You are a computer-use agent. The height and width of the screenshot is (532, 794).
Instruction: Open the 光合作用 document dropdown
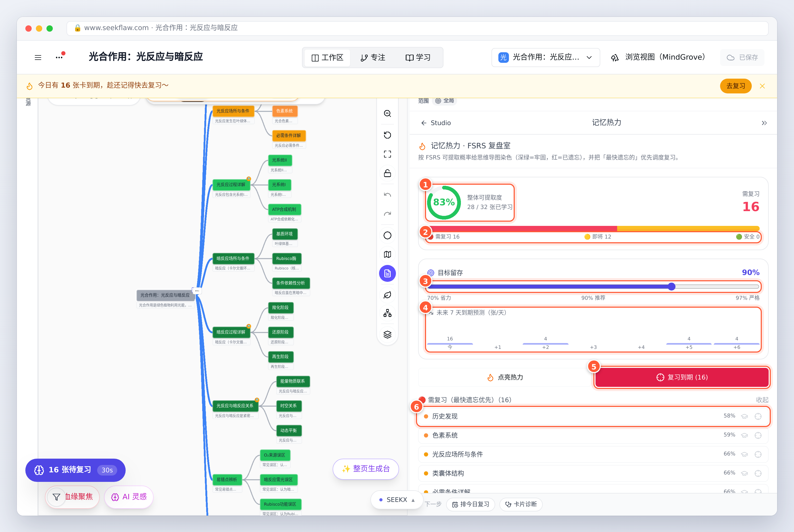tap(545, 57)
